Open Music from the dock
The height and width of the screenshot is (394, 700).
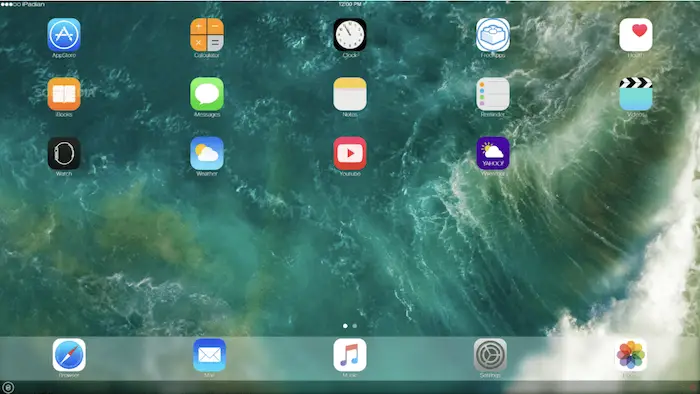[x=350, y=355]
